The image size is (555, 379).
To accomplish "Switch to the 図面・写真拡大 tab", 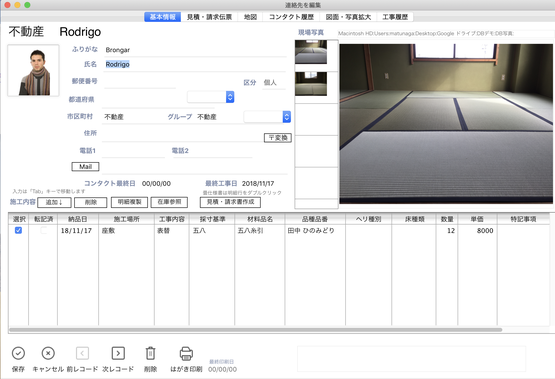I will pos(348,17).
